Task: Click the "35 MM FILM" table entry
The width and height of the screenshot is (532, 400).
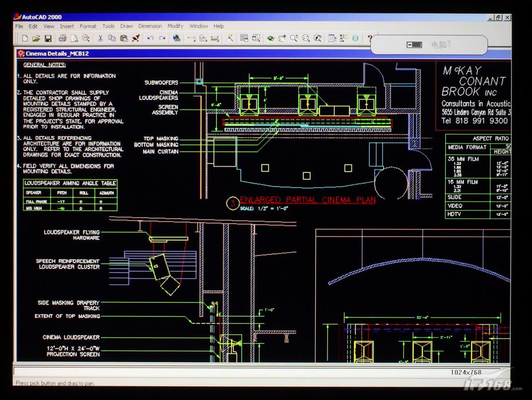Action: (463, 159)
